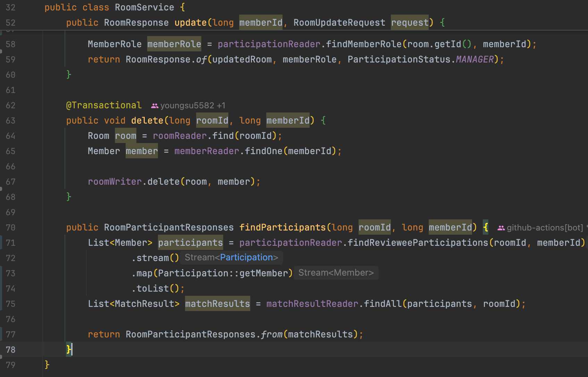Open the youngsu5582 +1 author hint

pyautogui.click(x=192, y=106)
